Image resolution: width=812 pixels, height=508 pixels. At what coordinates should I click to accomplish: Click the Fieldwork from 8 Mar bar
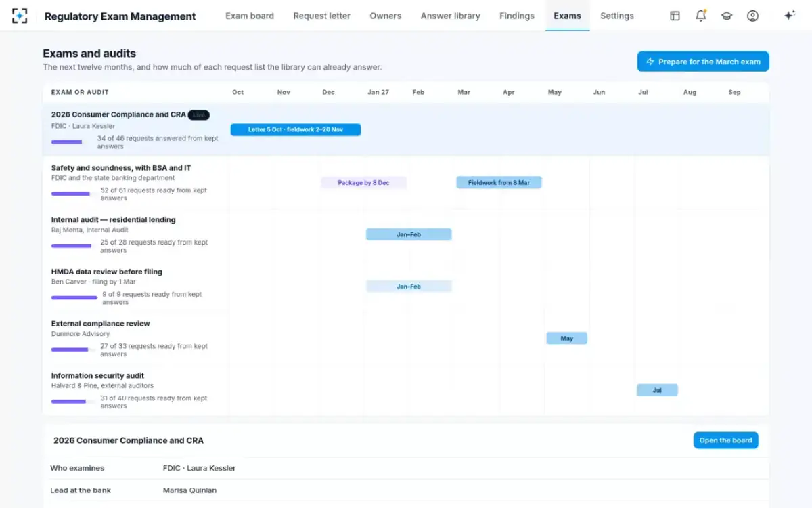tap(499, 182)
